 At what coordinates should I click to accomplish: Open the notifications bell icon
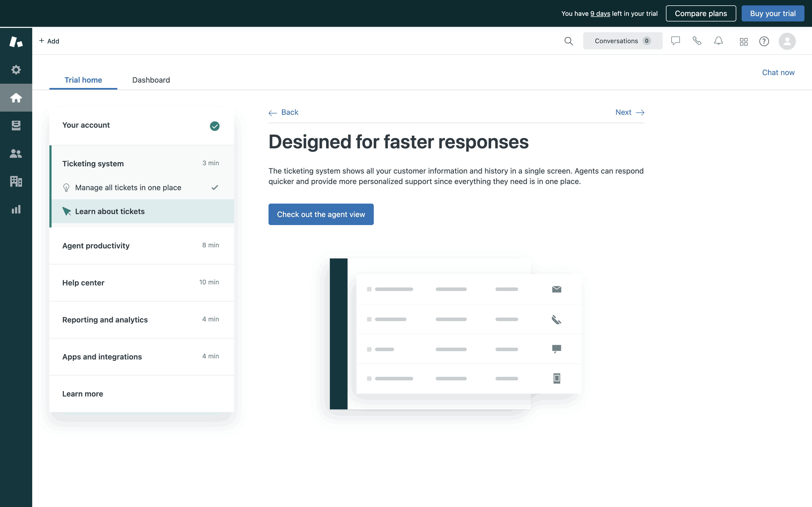click(718, 41)
